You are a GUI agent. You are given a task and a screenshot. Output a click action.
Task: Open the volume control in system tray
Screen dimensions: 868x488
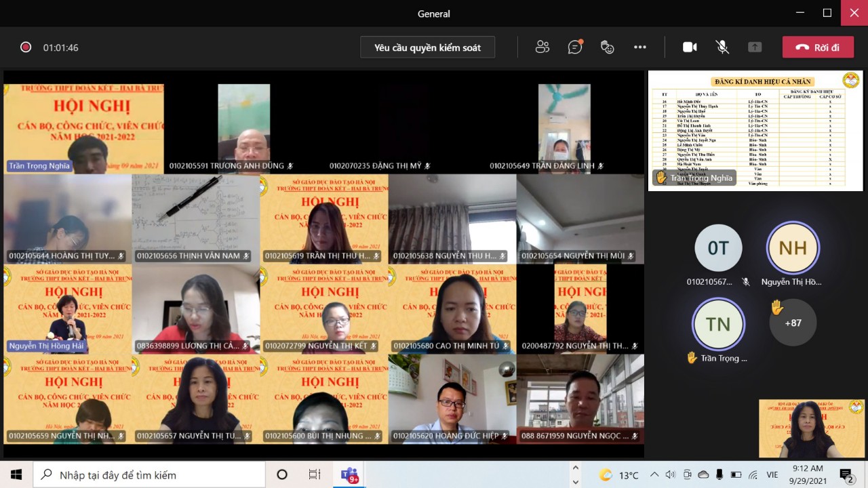[670, 474]
